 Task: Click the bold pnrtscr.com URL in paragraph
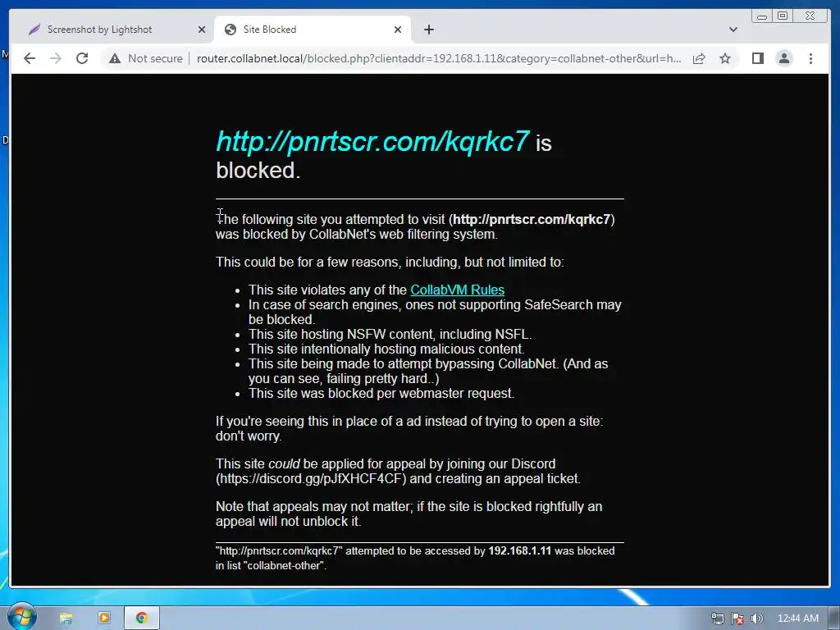(532, 219)
